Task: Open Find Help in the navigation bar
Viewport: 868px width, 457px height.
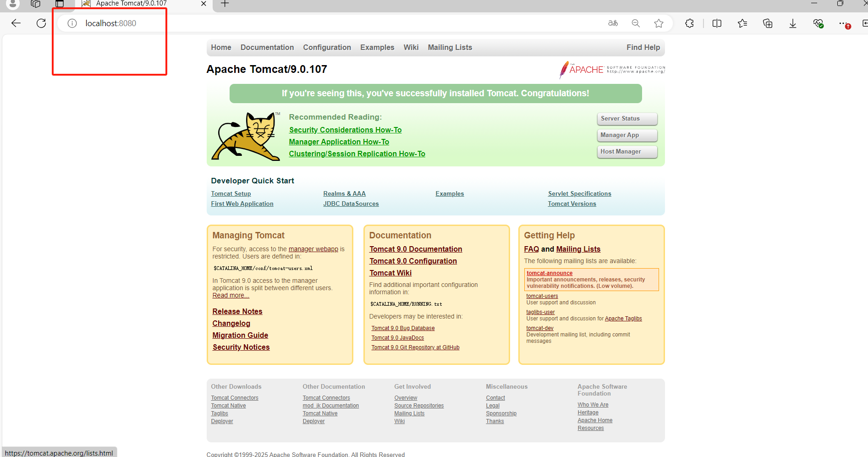Action: click(x=643, y=47)
